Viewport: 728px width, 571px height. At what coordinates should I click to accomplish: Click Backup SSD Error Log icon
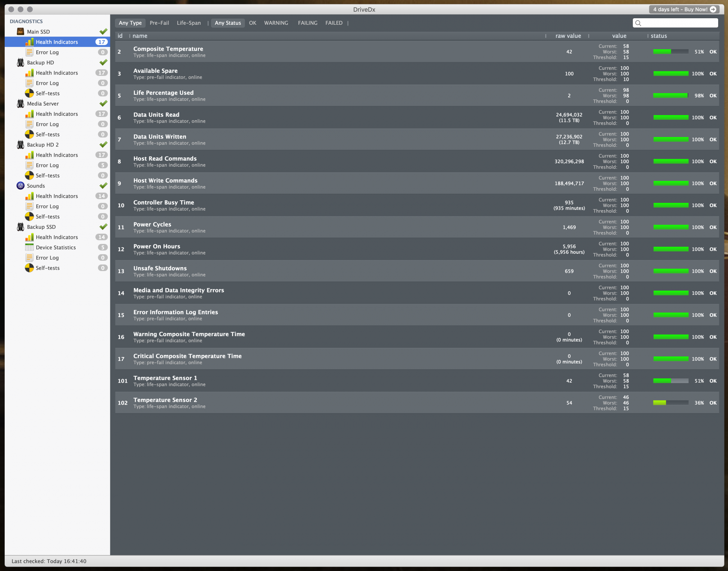(x=29, y=258)
